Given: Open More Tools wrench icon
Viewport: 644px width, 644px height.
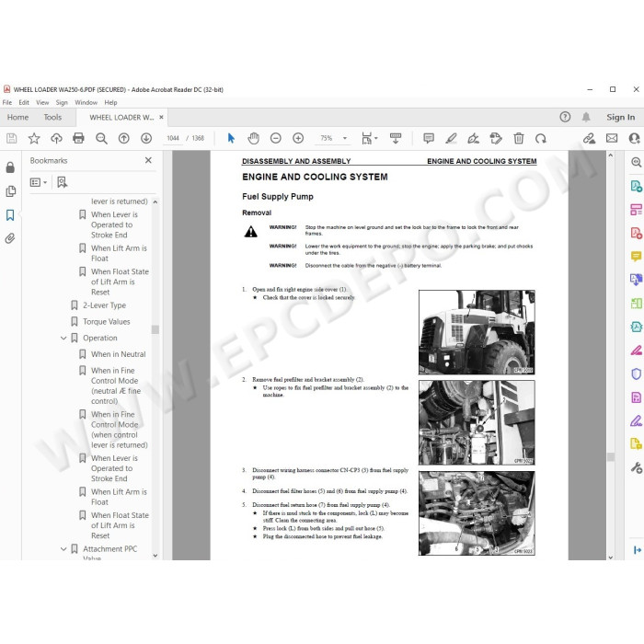Looking at the screenshot, I should [x=636, y=467].
